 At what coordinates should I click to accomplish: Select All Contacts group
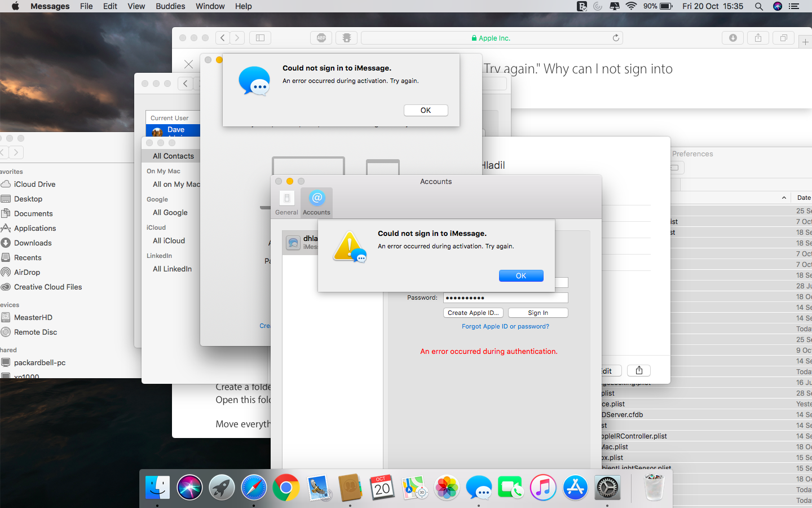click(173, 156)
